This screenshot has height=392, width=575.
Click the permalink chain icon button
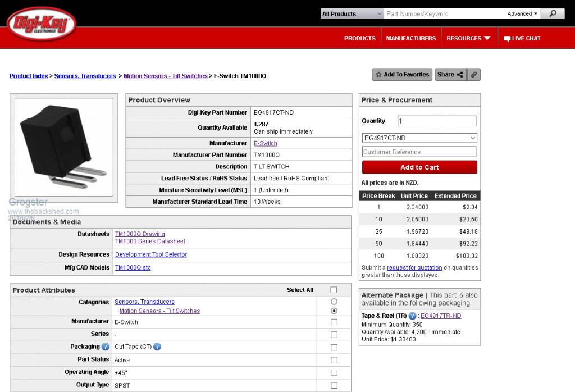pos(474,75)
